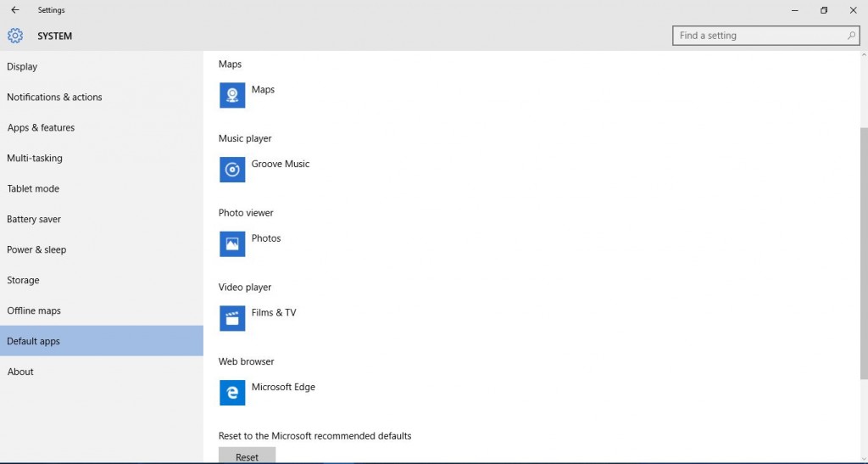
Task: Click the Music player label
Action: point(245,138)
